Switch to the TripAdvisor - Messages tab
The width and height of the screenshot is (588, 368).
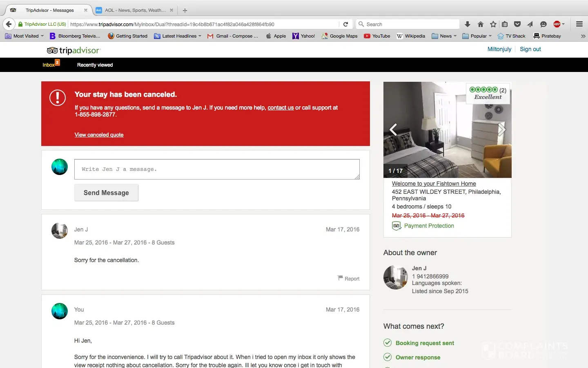[x=49, y=10]
